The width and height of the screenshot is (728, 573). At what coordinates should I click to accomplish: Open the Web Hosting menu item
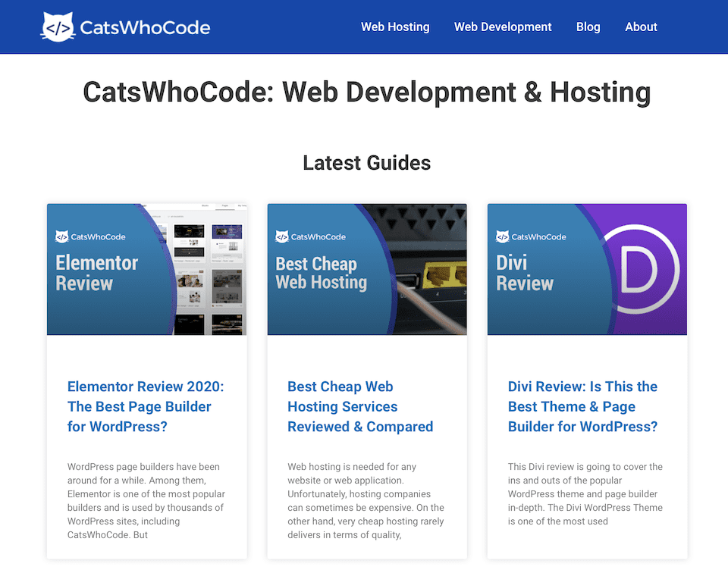pyautogui.click(x=395, y=27)
